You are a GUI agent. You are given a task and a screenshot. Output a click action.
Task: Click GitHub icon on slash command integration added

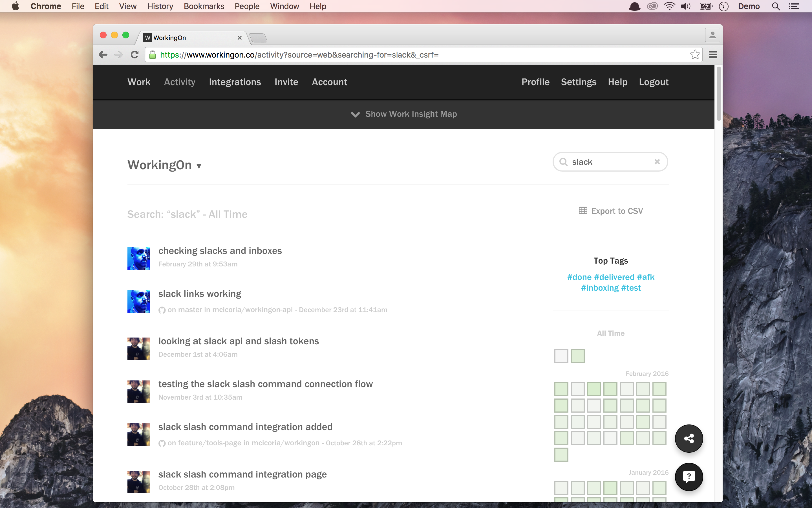click(x=162, y=443)
